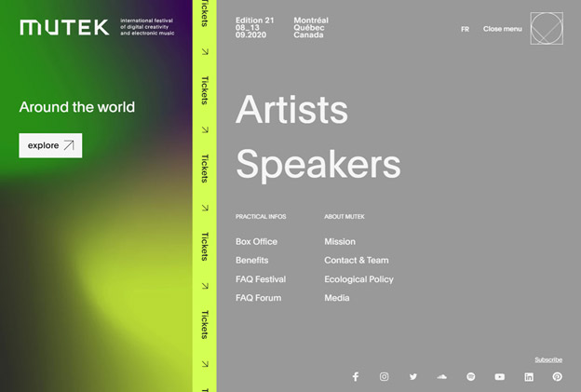The image size is (581, 392).
Task: Click the close menu square-circle icon
Action: 547,29
